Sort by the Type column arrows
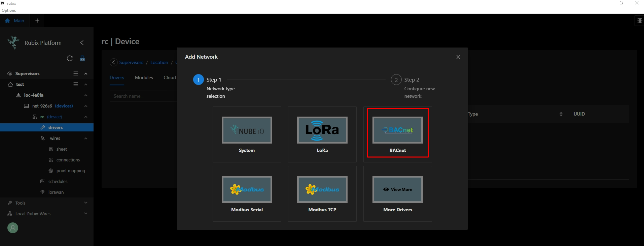This screenshot has width=644, height=246. pos(561,114)
